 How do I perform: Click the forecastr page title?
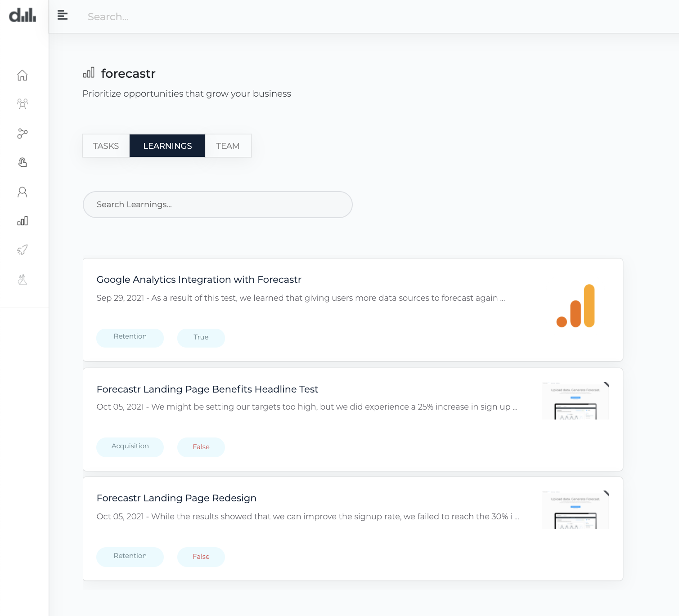coord(128,73)
